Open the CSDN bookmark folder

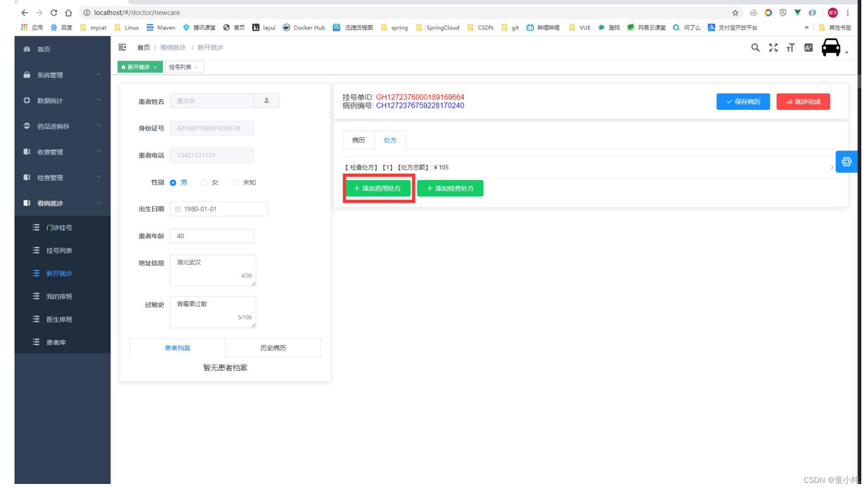point(480,27)
